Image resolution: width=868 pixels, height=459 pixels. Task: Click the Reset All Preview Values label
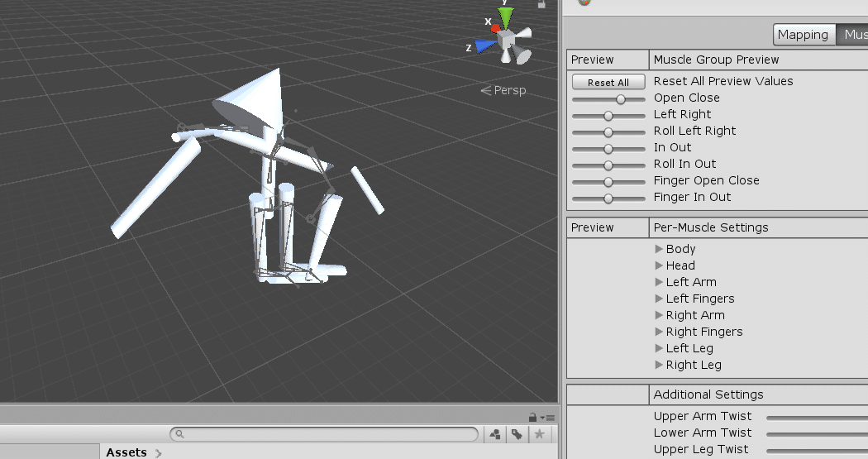(x=723, y=81)
